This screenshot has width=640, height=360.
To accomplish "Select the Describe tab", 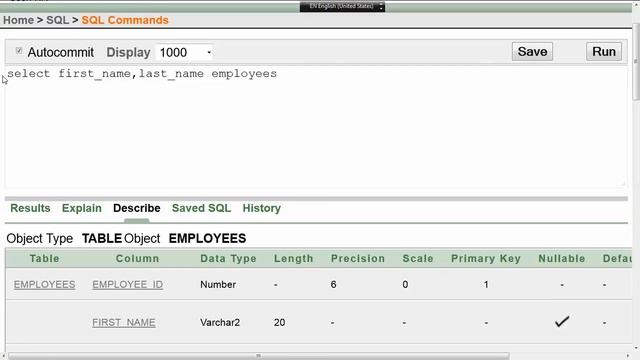I will tap(137, 208).
